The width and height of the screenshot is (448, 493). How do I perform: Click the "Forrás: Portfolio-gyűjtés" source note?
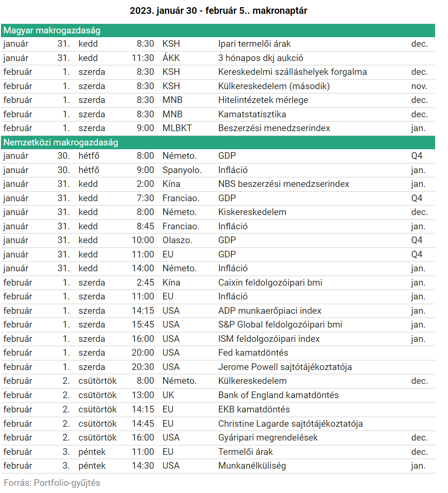pos(52,483)
